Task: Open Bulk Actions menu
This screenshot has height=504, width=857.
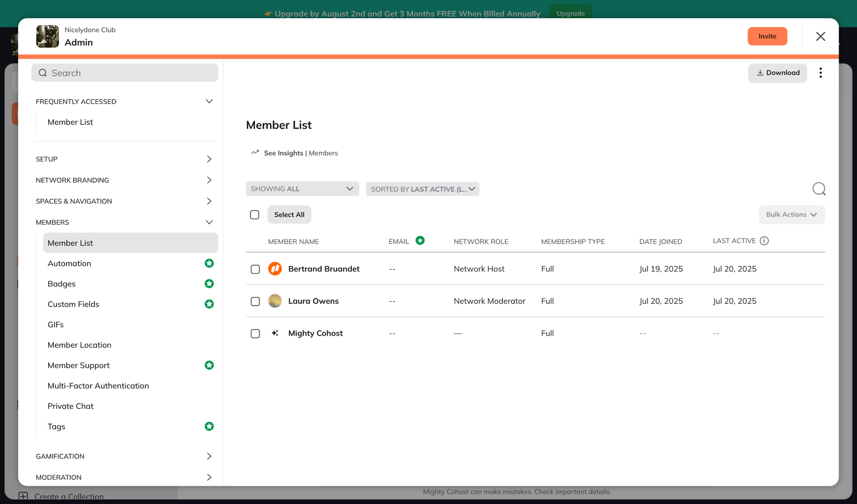Action: [791, 215]
